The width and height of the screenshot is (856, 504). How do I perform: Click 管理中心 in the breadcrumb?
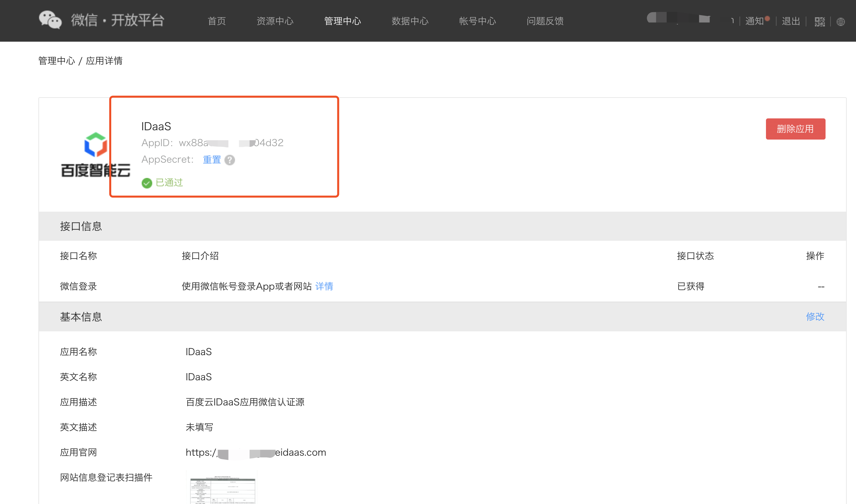tap(56, 61)
